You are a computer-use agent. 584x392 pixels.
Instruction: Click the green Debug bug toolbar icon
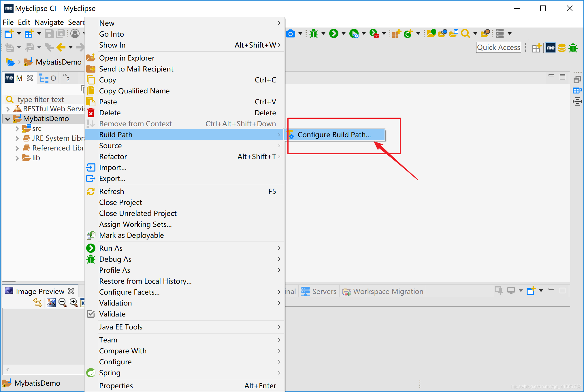coord(314,34)
